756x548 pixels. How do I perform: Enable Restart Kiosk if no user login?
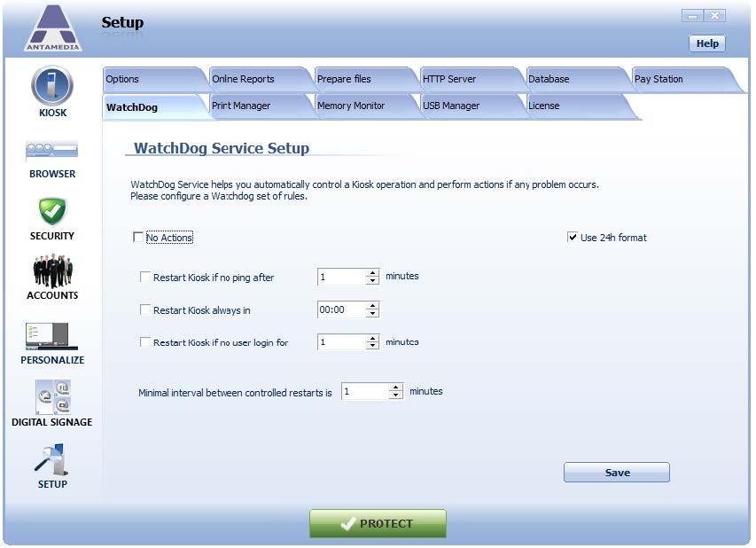(x=144, y=342)
